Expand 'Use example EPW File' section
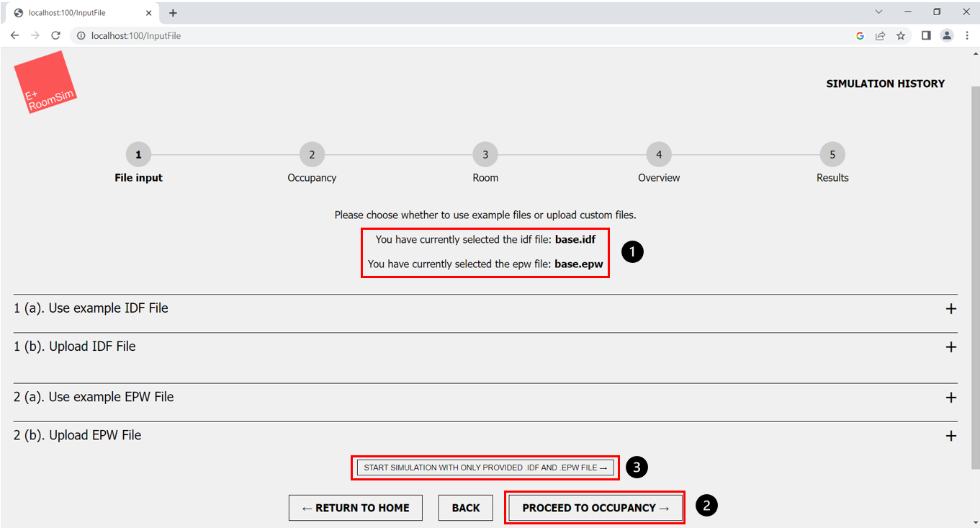 (x=950, y=398)
